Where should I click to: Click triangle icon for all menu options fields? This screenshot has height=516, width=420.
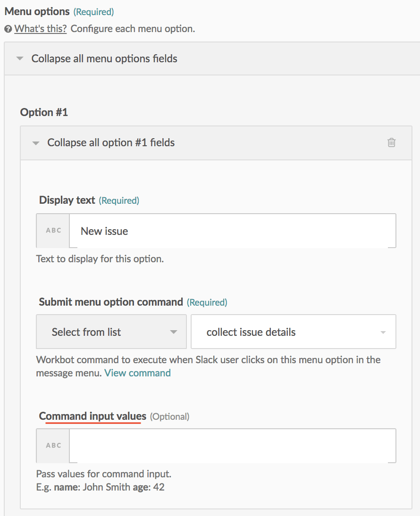[19, 59]
